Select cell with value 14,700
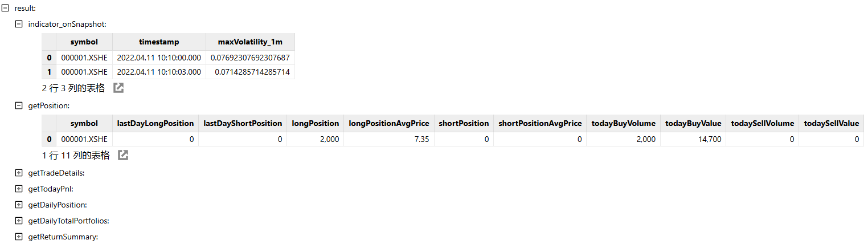Image resolution: width=868 pixels, height=244 pixels. click(693, 139)
